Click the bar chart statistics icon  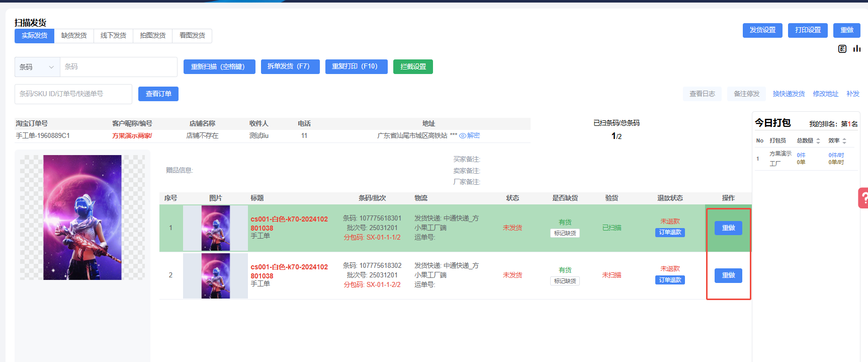[857, 49]
